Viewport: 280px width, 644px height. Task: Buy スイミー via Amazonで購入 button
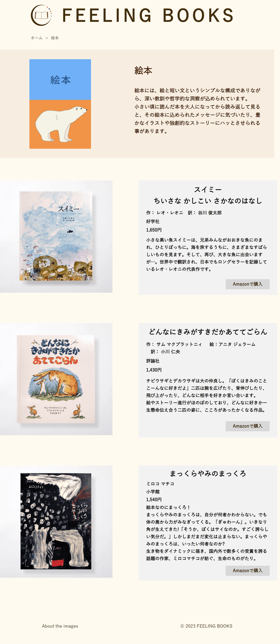248,284
